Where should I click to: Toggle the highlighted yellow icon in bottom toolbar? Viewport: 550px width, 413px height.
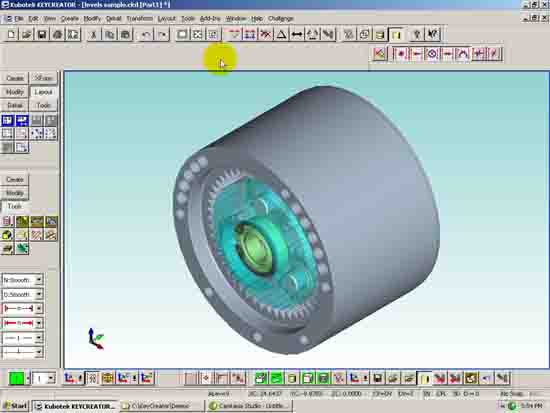tap(424, 378)
